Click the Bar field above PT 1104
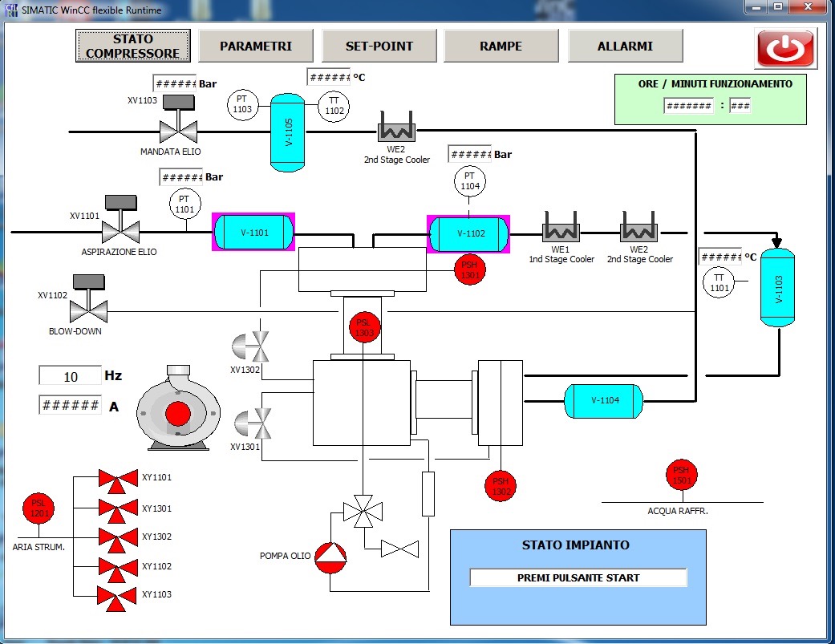The width and height of the screenshot is (835, 644). click(x=470, y=154)
